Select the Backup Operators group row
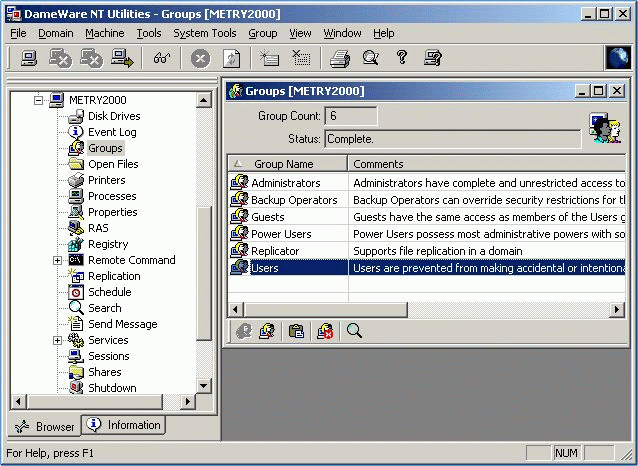The width and height of the screenshot is (638, 466). [x=427, y=200]
